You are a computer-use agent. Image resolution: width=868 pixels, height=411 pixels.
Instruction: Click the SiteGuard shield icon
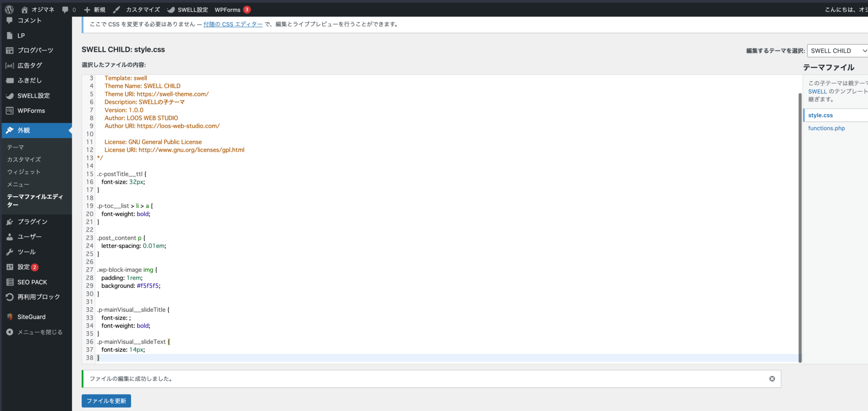coord(10,317)
